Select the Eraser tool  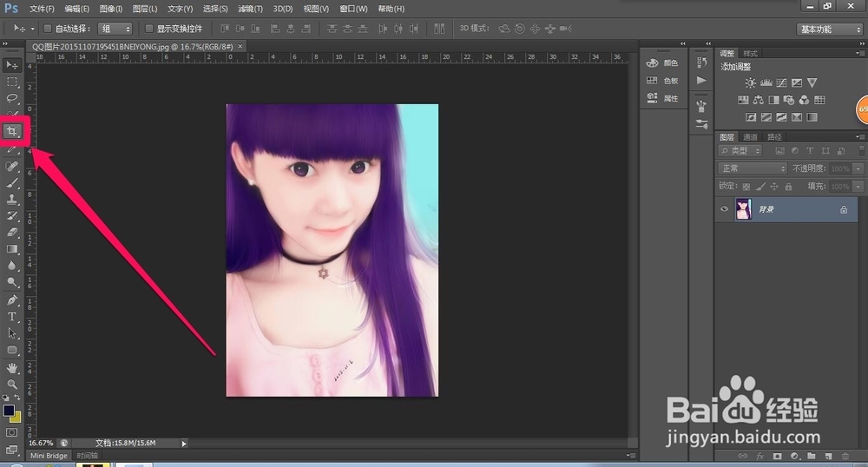pos(11,233)
